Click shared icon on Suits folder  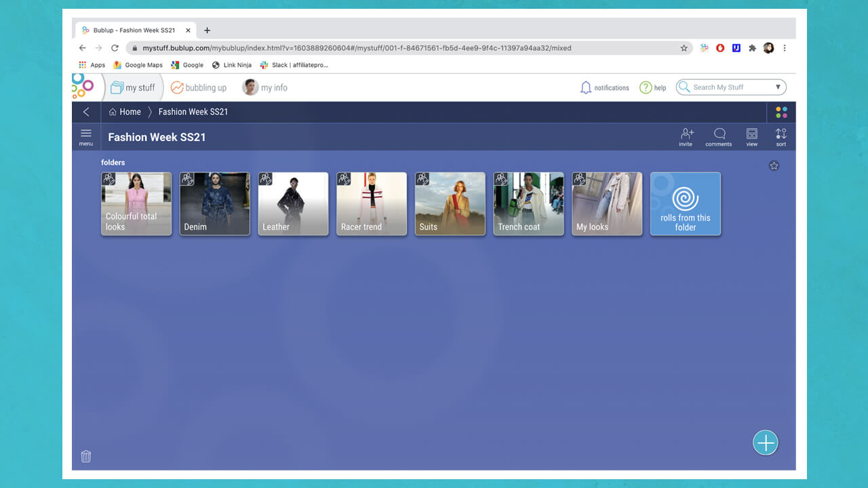422,179
